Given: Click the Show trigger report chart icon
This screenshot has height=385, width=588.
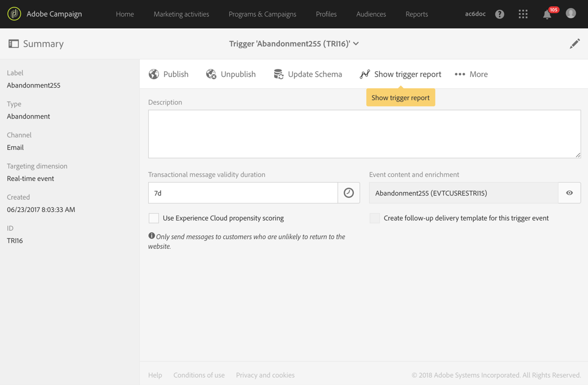Looking at the screenshot, I should click(x=365, y=74).
